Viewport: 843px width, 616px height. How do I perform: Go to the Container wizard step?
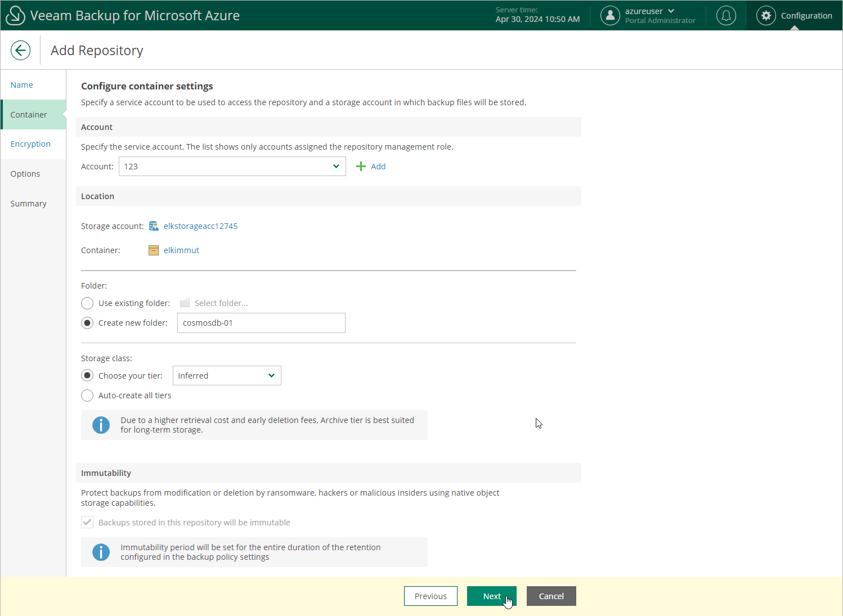coord(33,115)
